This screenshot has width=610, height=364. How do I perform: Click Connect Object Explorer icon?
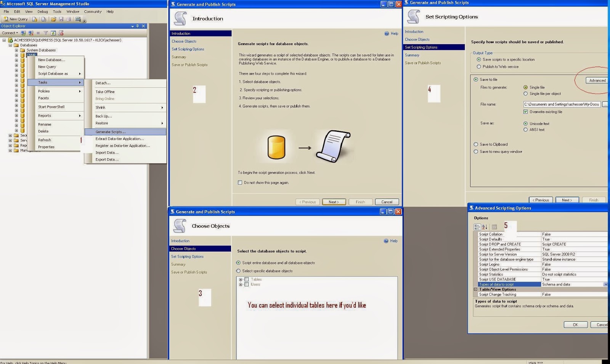pos(24,33)
